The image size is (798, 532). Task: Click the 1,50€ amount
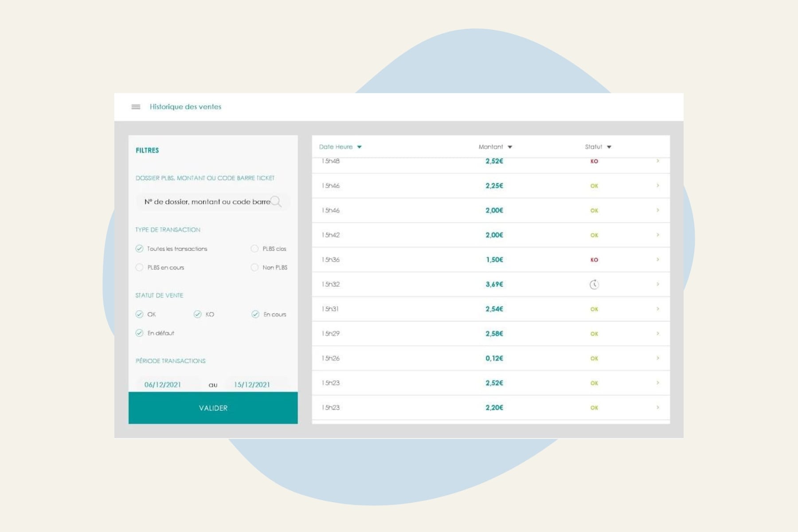click(495, 260)
